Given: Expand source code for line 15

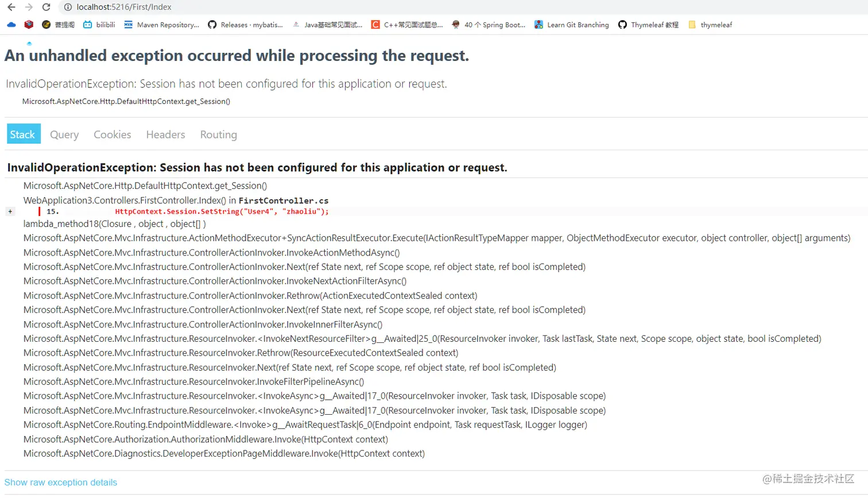Looking at the screenshot, I should (10, 211).
